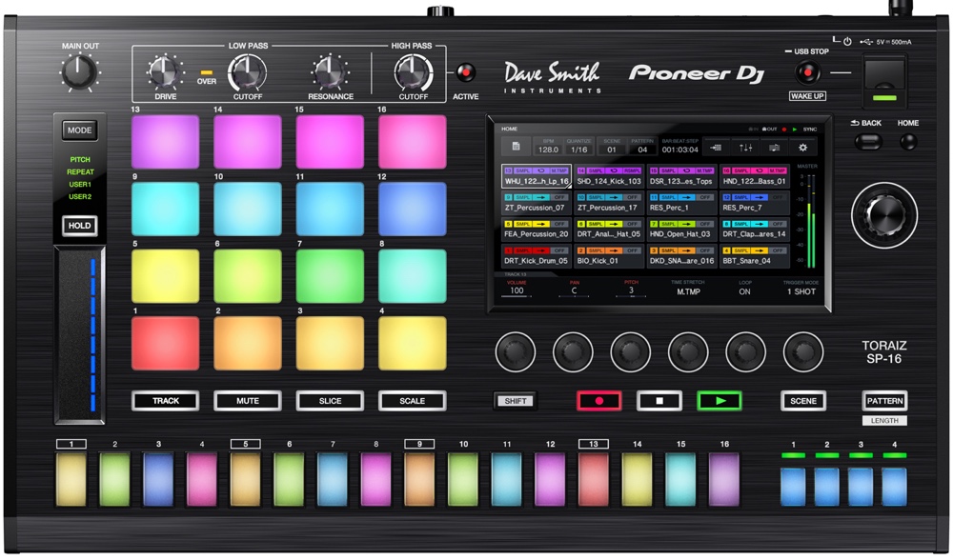Open the TRIGGER MODE 1 SHOT selector
953x560 pixels.
[x=801, y=291]
